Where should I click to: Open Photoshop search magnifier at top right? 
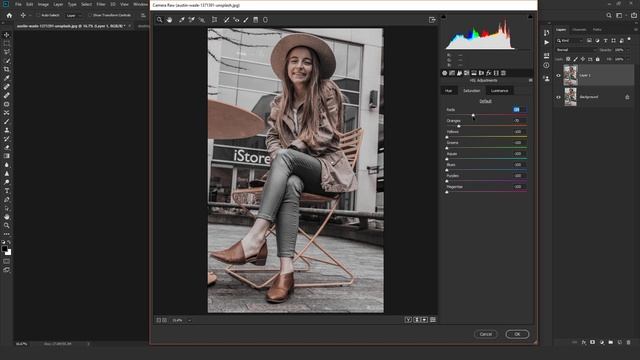click(609, 15)
